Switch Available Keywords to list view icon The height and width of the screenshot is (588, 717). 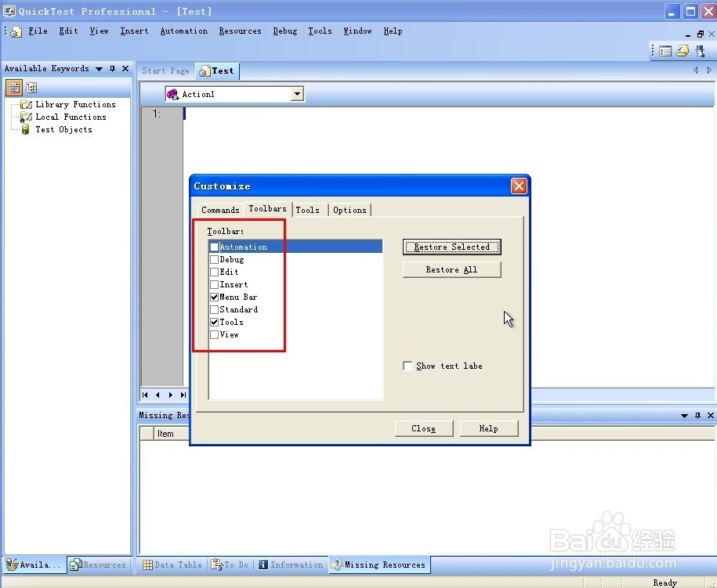tap(14, 87)
